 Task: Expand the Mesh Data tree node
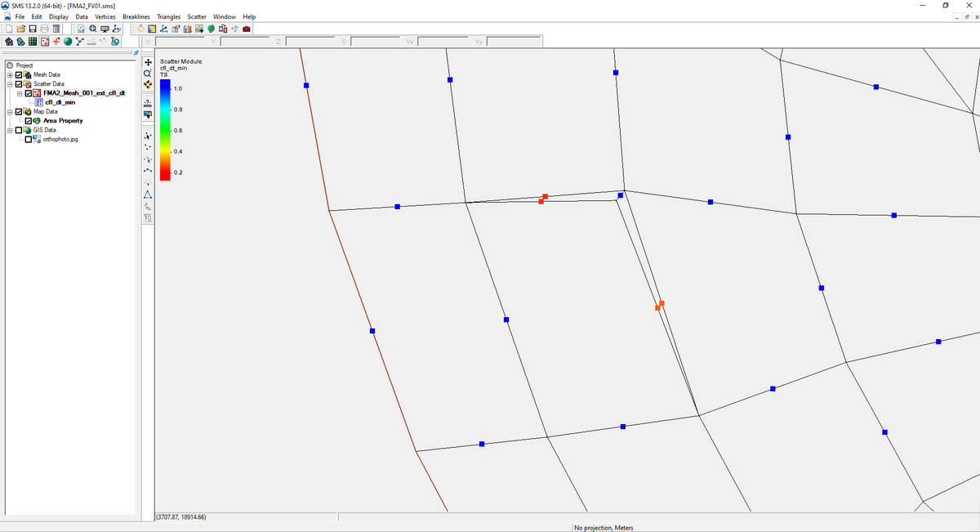tap(10, 74)
